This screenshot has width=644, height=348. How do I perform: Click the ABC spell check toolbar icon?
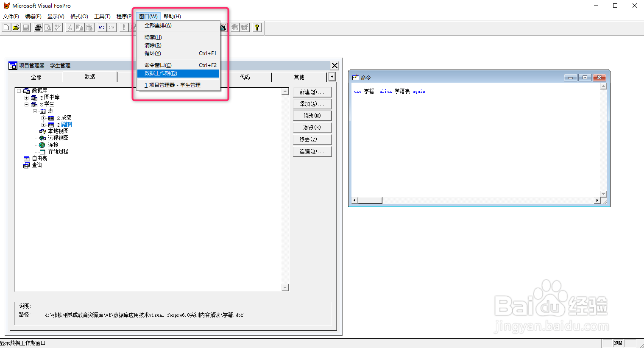point(58,28)
